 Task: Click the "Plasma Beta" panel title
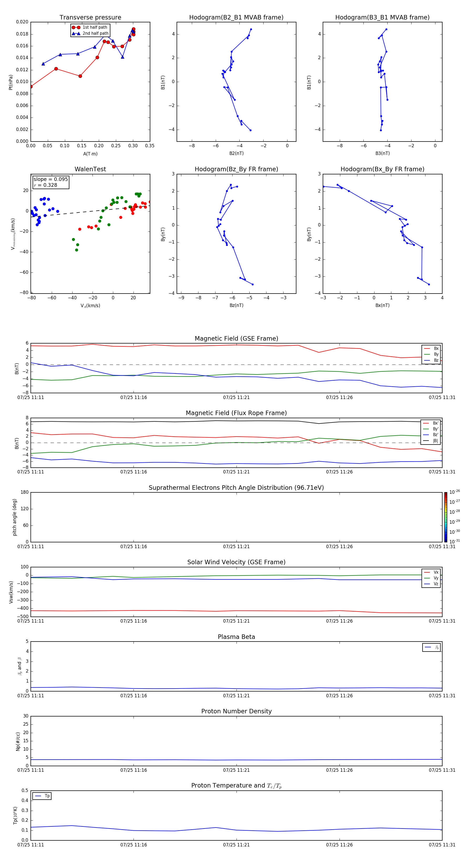(236, 637)
